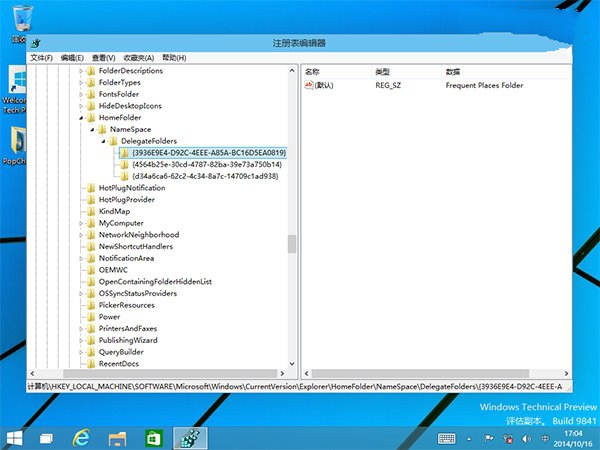The image size is (600, 450).
Task: Click the tree pane vertical scrollbar thumb
Action: click(x=292, y=244)
